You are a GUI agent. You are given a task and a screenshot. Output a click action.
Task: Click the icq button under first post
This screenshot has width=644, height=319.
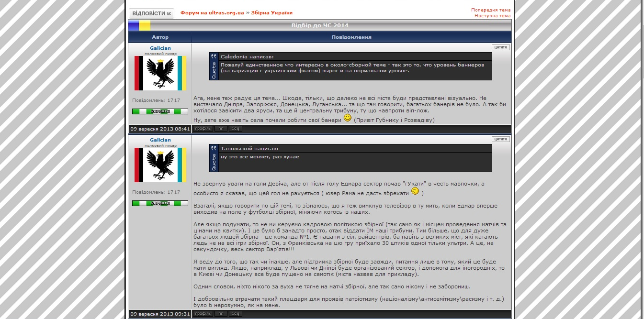pyautogui.click(x=235, y=129)
